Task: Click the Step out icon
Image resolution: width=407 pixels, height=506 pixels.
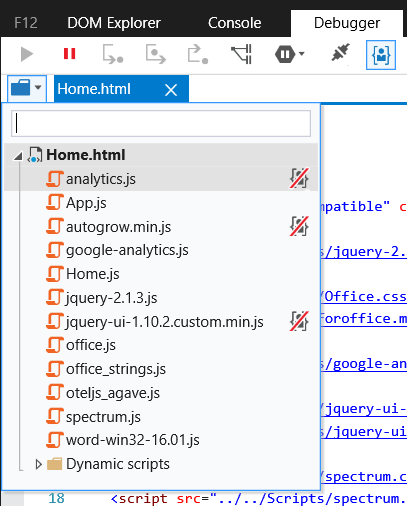Action: [198, 54]
